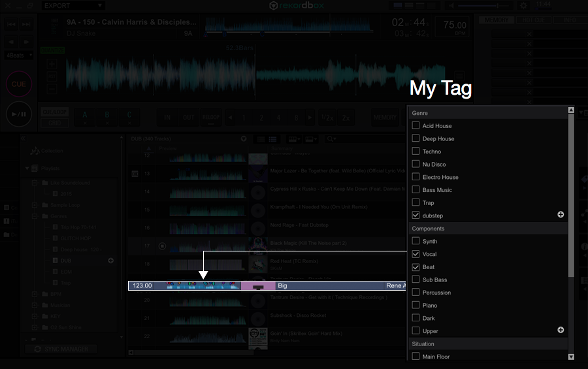Switch to the INFO tab

pyautogui.click(x=570, y=20)
